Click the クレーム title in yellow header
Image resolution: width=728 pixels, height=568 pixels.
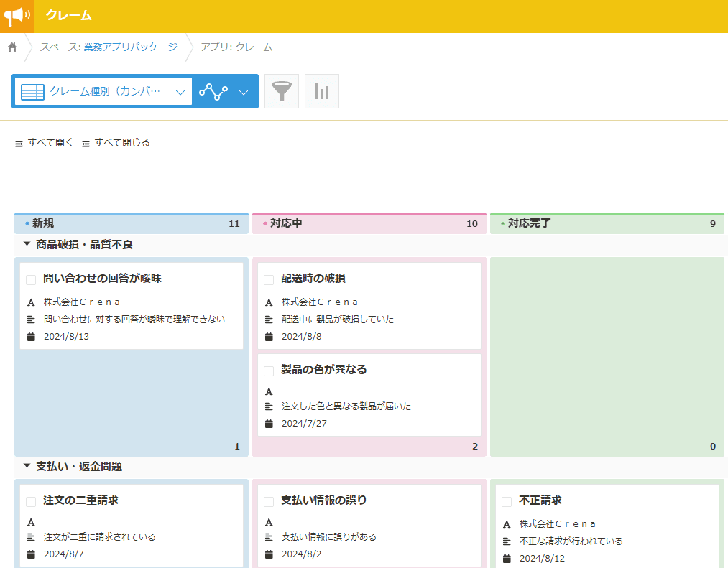[x=69, y=15]
